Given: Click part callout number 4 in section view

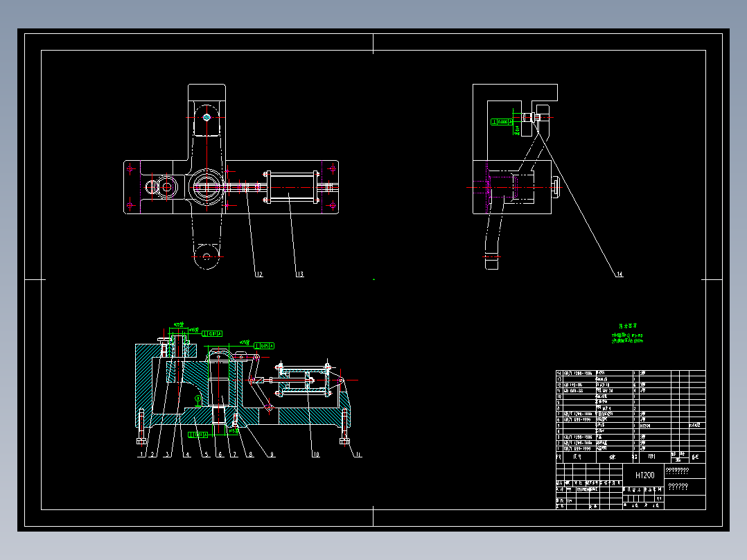Looking at the screenshot, I should point(188,455).
